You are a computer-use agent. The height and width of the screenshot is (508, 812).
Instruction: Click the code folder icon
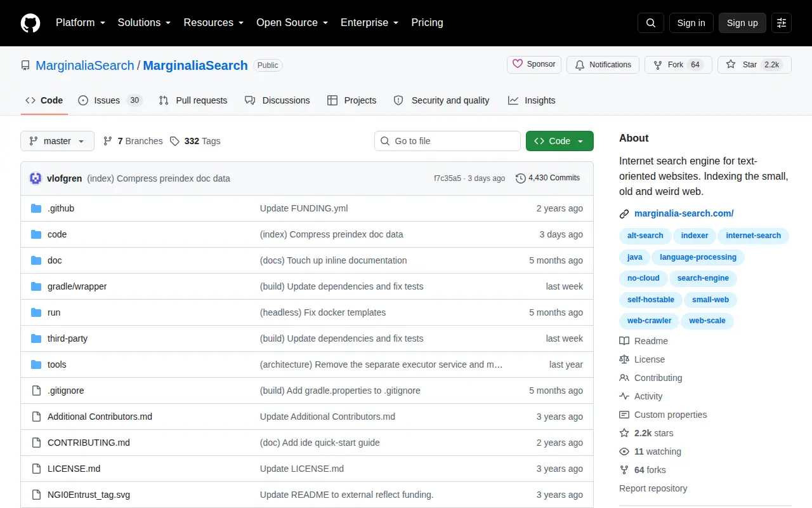click(36, 234)
